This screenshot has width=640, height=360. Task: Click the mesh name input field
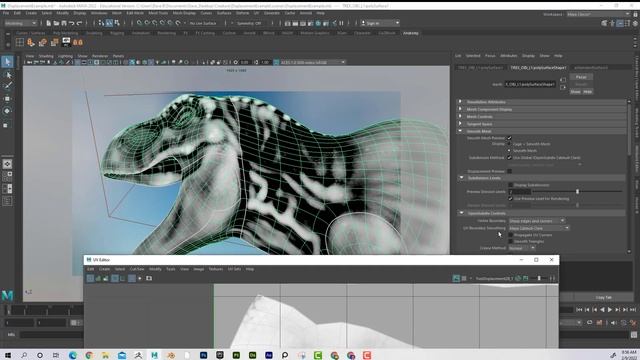(530, 84)
